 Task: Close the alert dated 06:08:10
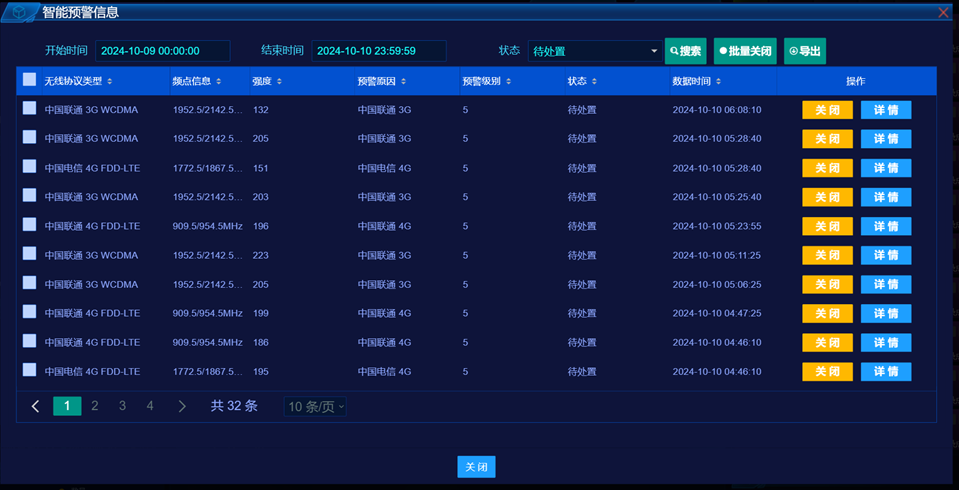[828, 110]
